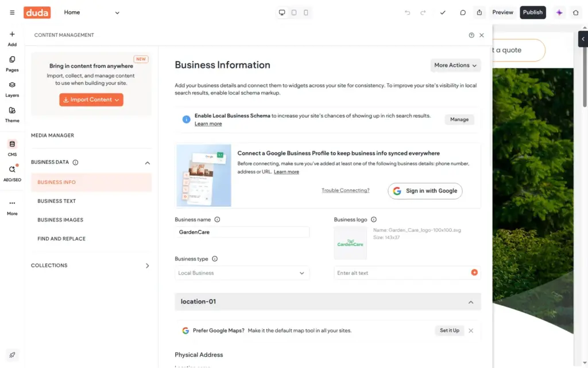The height and width of the screenshot is (368, 588).
Task: Collapse the location-01 section
Action: (471, 302)
